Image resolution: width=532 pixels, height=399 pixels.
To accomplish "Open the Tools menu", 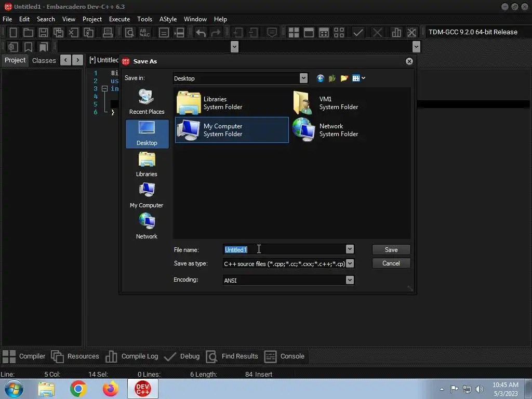I will coord(144,19).
